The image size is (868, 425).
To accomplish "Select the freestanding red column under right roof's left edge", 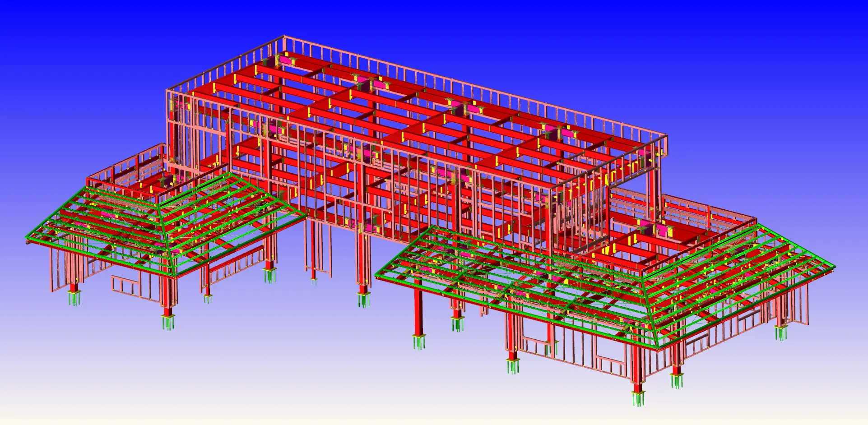I will [418, 311].
